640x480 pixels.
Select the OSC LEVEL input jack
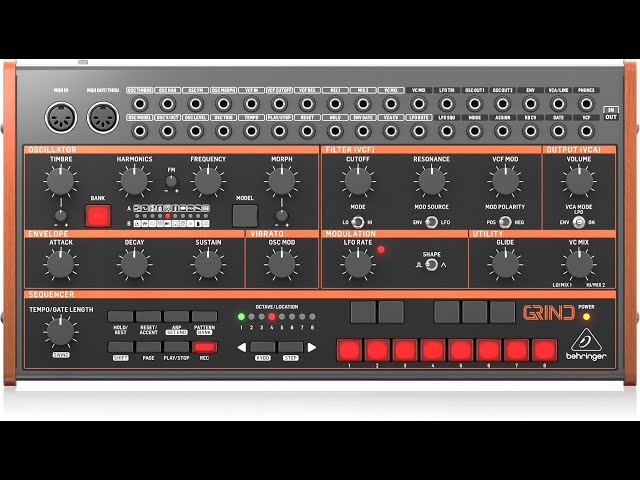pyautogui.click(x=196, y=131)
